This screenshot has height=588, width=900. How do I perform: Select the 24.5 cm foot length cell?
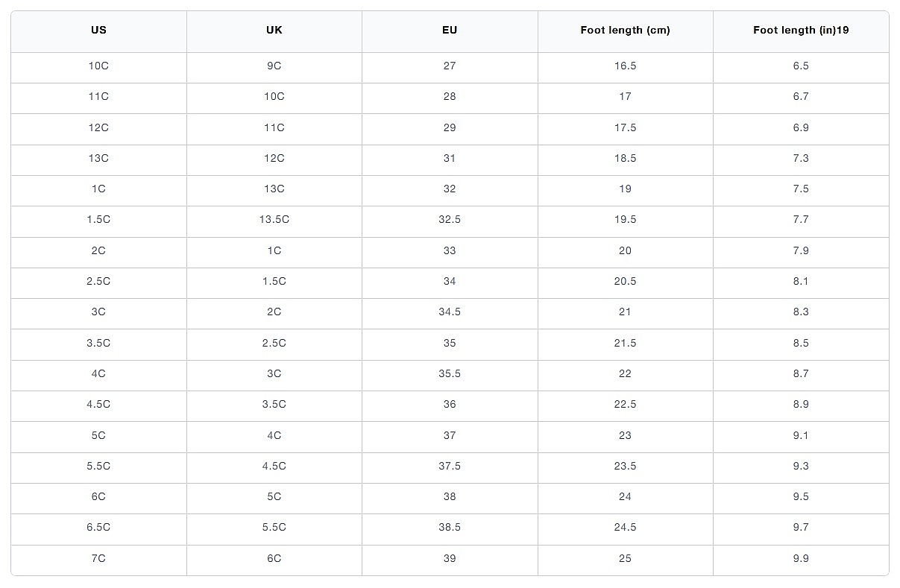(x=625, y=527)
